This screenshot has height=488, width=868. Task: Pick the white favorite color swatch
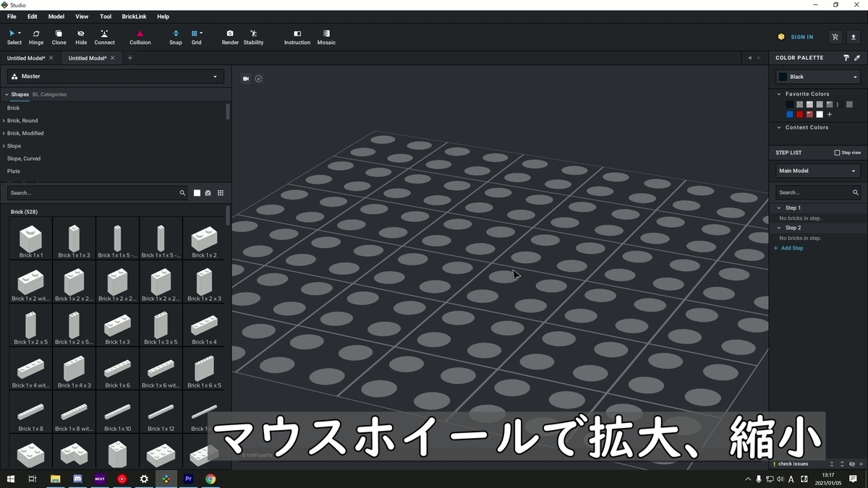[820, 114]
